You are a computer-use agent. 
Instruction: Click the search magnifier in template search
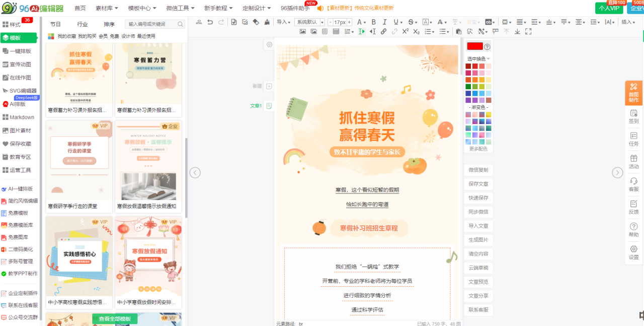tap(180, 24)
